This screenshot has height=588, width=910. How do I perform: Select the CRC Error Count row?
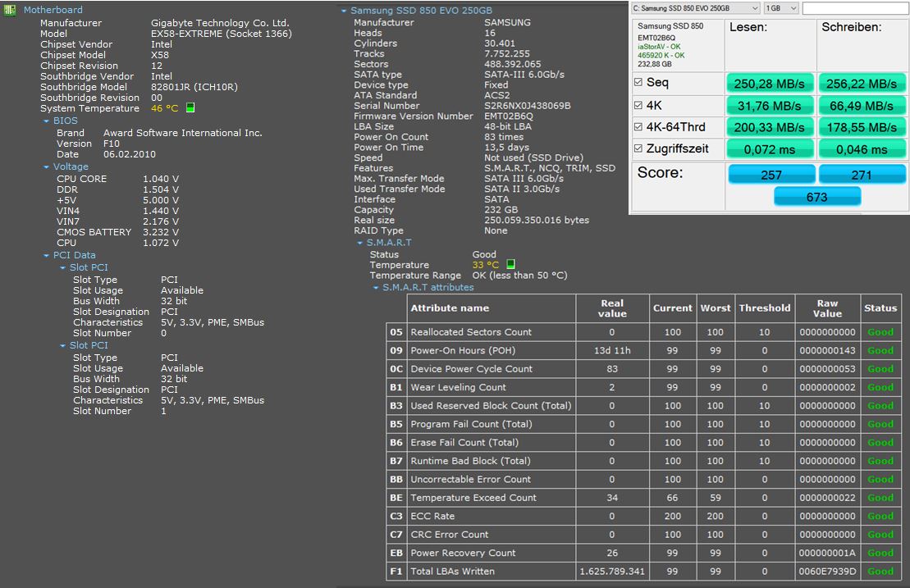(x=643, y=535)
